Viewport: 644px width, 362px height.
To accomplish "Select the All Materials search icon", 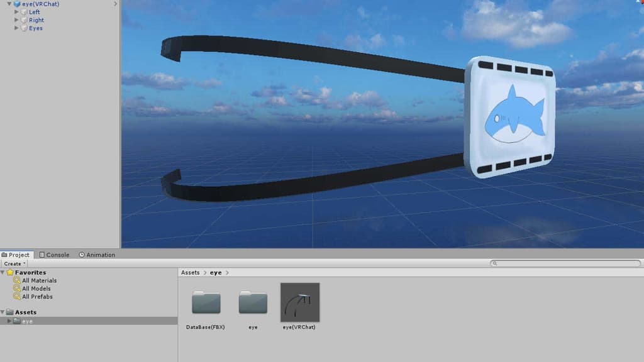I will pos(17,280).
